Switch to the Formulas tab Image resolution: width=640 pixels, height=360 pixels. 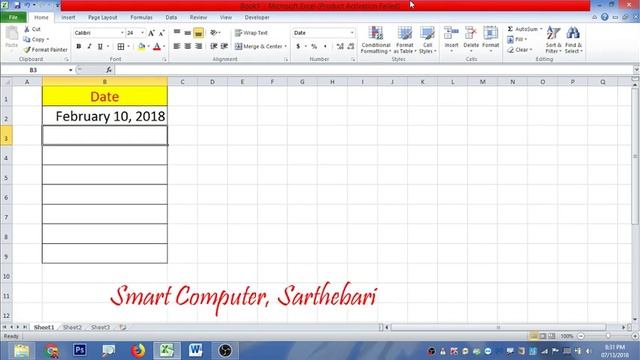[x=141, y=18]
